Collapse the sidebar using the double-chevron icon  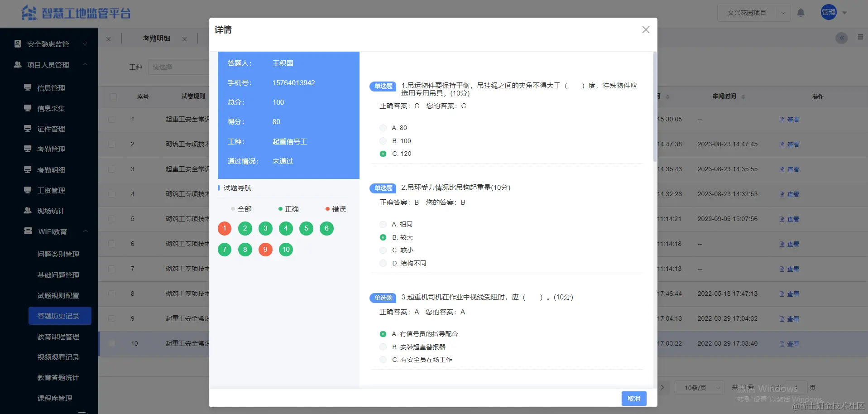click(841, 38)
